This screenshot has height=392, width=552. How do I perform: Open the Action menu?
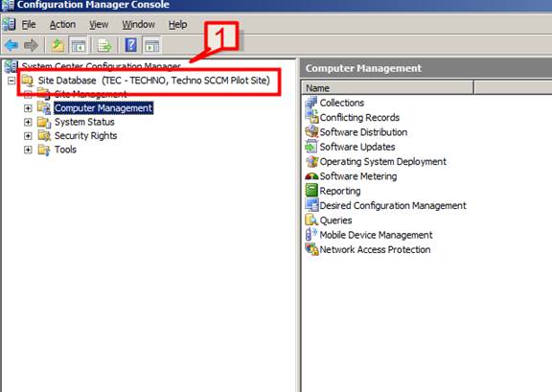point(62,24)
